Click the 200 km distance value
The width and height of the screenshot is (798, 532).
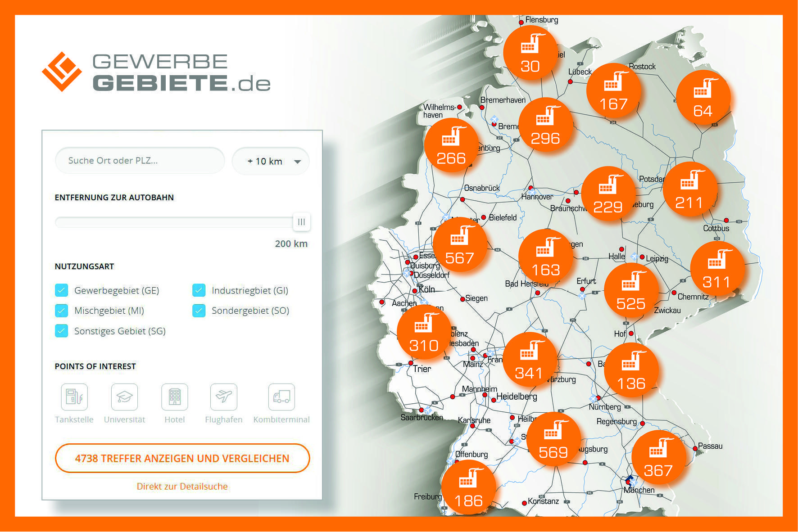point(291,243)
